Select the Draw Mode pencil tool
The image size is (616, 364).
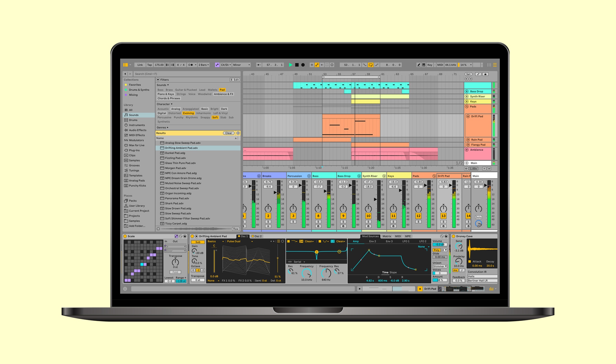tap(418, 65)
